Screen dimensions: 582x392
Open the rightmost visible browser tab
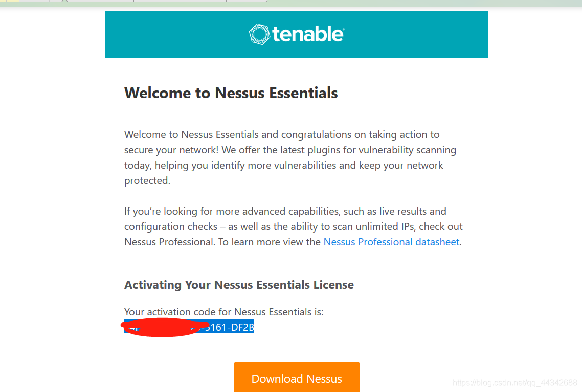click(245, 2)
